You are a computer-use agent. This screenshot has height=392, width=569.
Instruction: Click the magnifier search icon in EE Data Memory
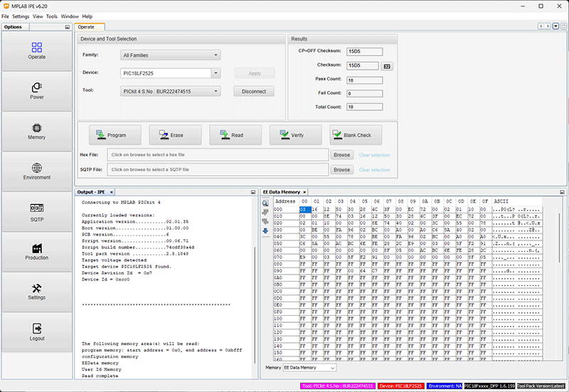click(x=265, y=203)
